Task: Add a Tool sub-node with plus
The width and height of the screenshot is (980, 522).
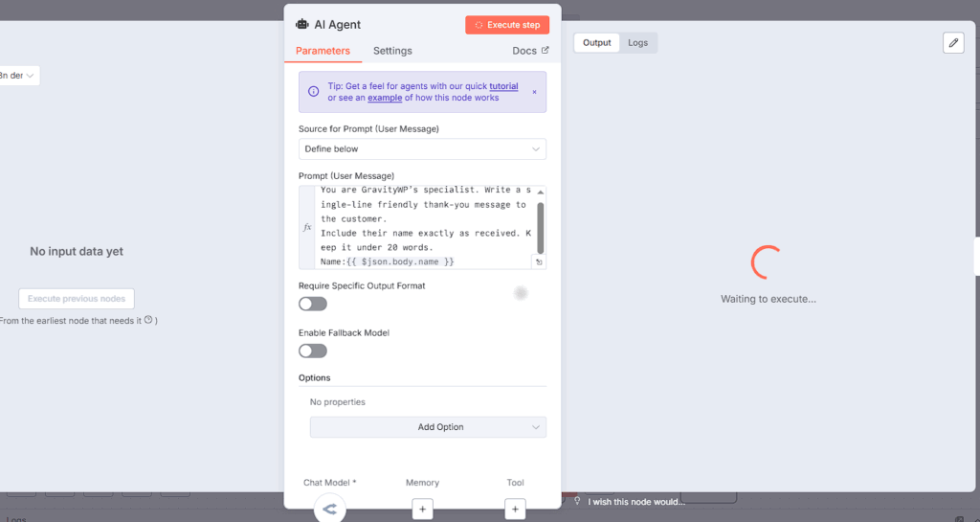Action: click(x=515, y=510)
